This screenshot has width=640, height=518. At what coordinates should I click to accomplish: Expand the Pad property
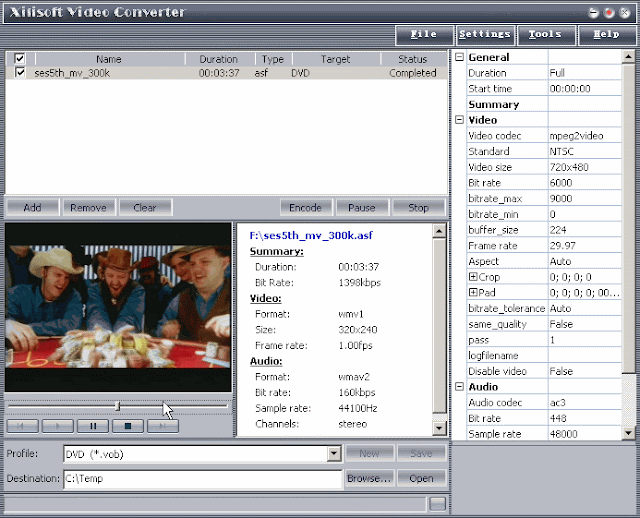coord(473,292)
